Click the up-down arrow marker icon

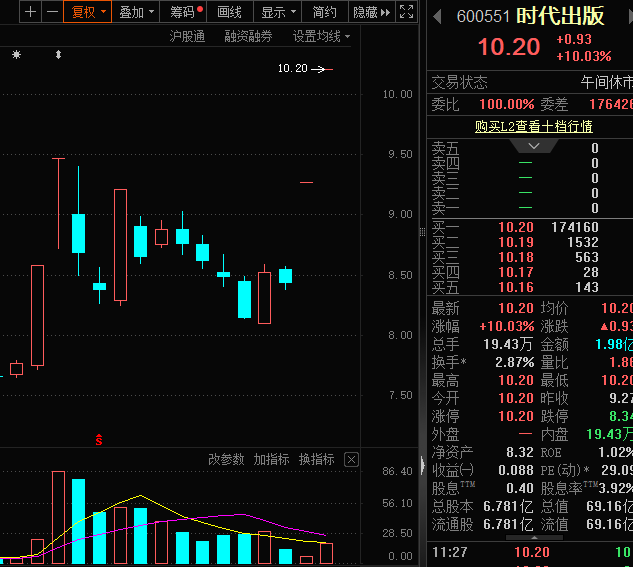point(59,54)
